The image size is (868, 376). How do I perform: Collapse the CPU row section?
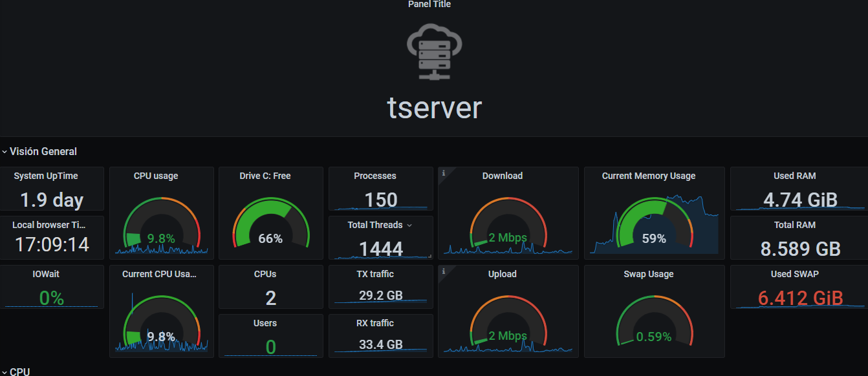pyautogui.click(x=16, y=371)
